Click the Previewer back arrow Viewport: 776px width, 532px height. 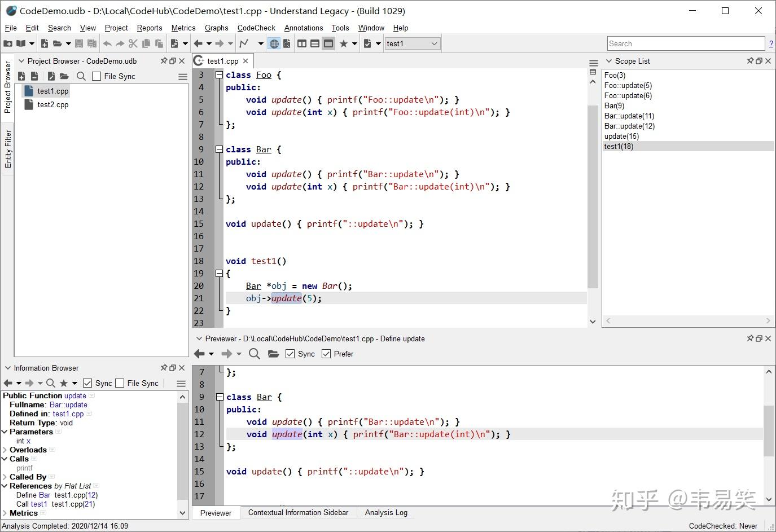coord(199,354)
